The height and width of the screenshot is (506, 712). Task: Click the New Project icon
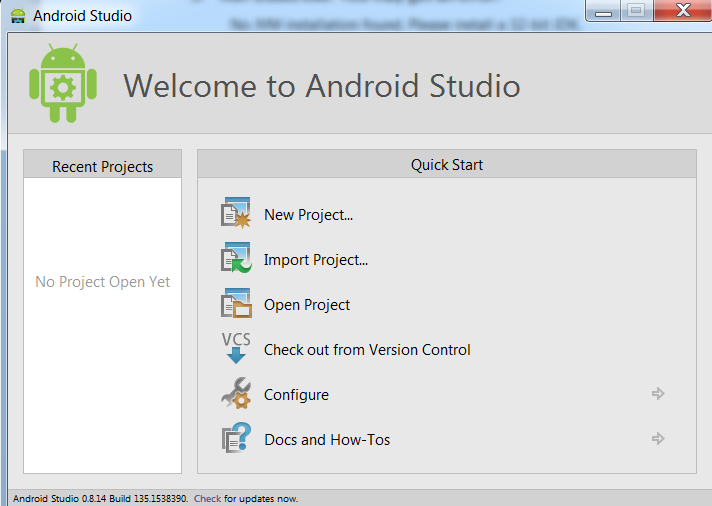click(235, 214)
